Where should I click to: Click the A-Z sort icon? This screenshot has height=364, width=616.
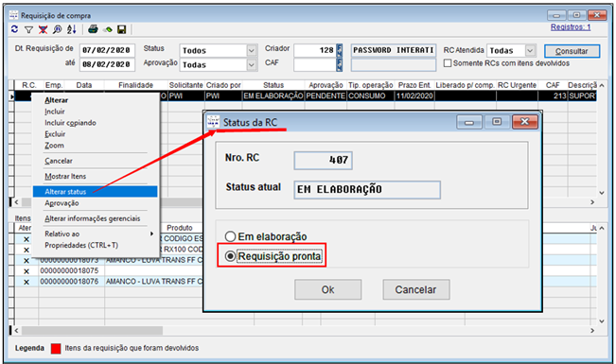pyautogui.click(x=72, y=29)
